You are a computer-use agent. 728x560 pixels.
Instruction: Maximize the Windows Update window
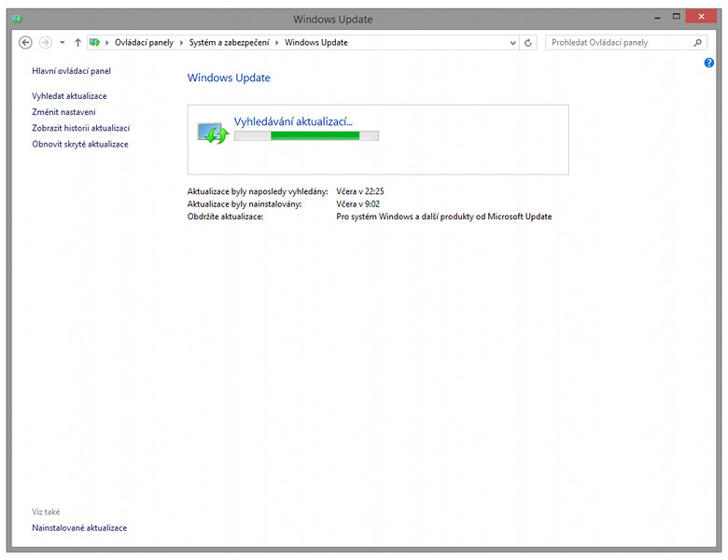tap(677, 17)
